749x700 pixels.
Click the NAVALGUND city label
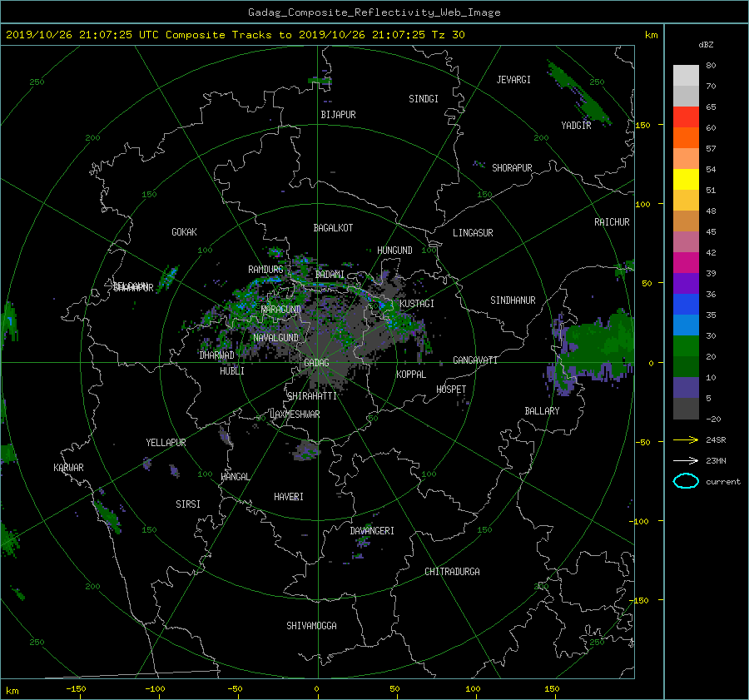coord(275,338)
